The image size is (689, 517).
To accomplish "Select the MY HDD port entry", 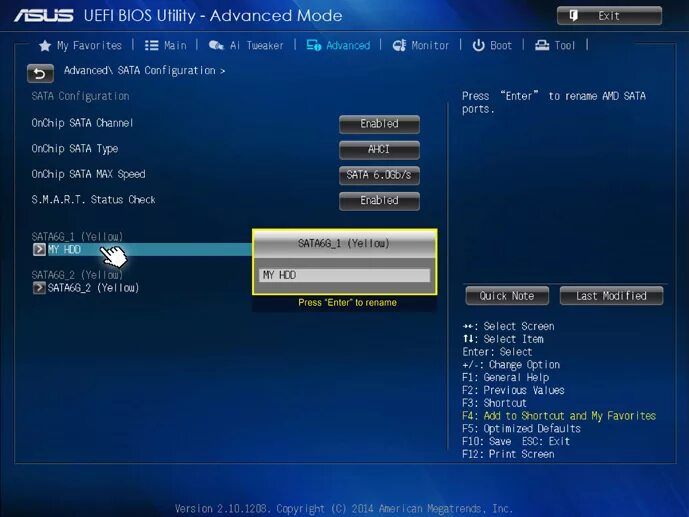I will coord(141,249).
